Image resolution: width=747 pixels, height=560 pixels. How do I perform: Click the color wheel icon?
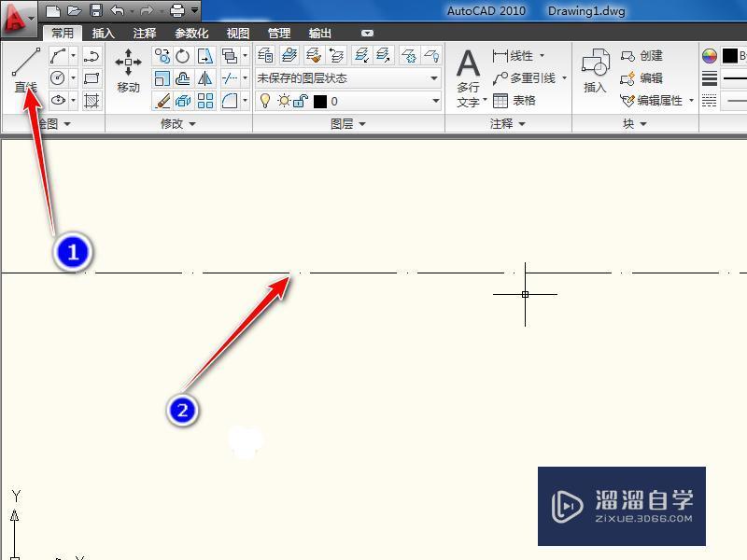point(710,56)
